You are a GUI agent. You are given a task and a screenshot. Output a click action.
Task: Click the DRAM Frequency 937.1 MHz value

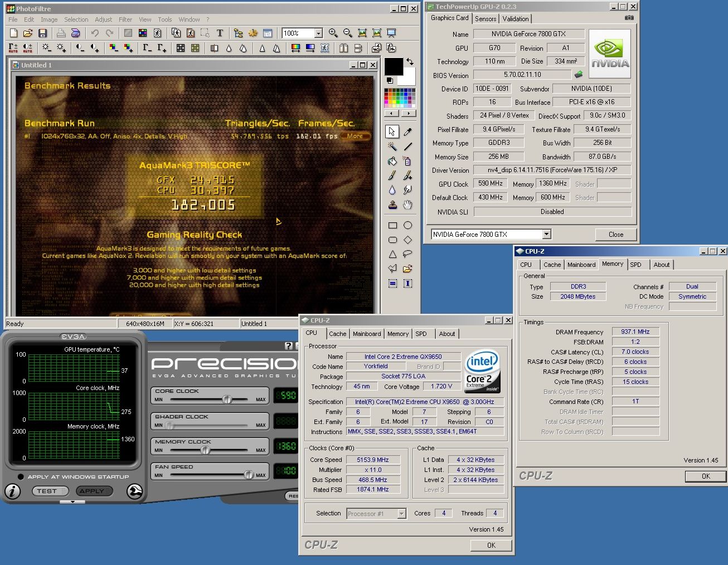[x=635, y=332]
